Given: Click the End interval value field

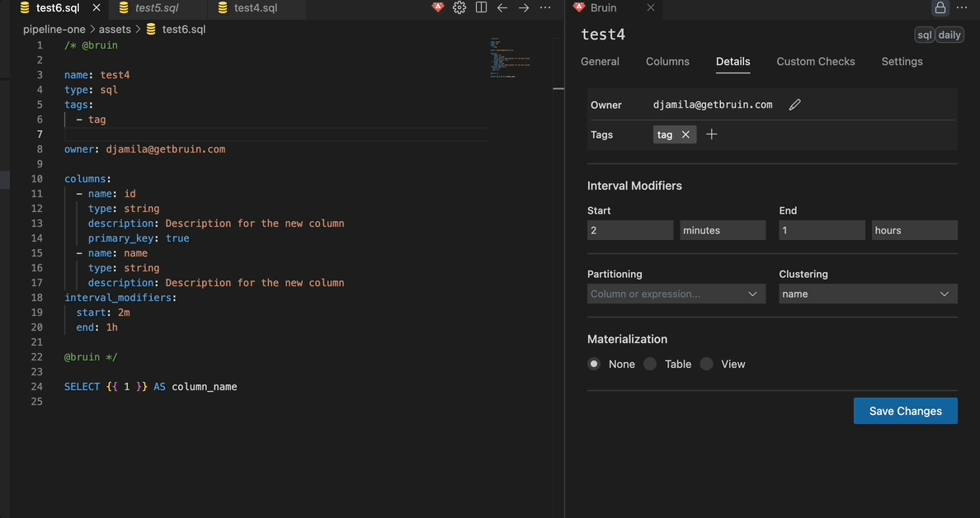Looking at the screenshot, I should coord(822,230).
